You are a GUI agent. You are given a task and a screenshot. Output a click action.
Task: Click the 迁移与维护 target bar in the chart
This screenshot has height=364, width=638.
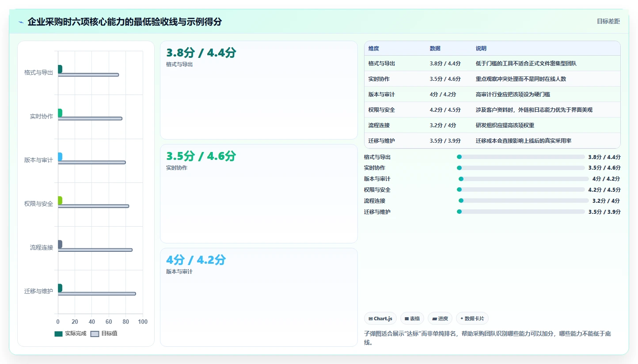pos(97,293)
